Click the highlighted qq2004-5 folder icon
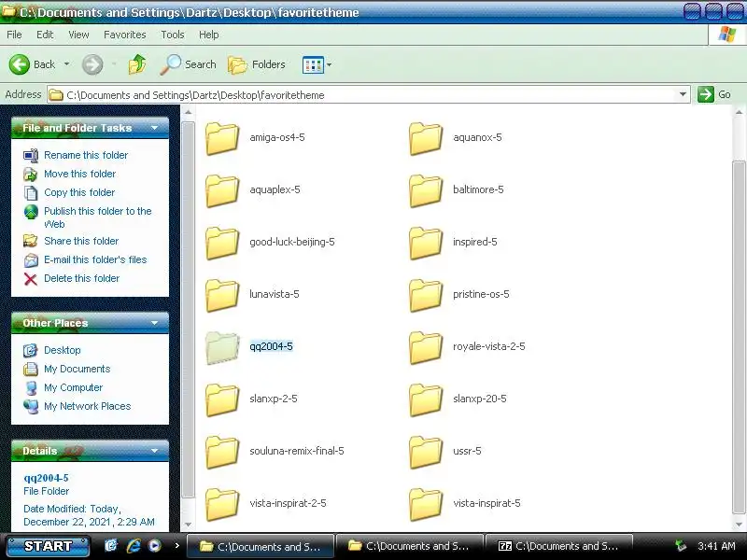 click(222, 347)
